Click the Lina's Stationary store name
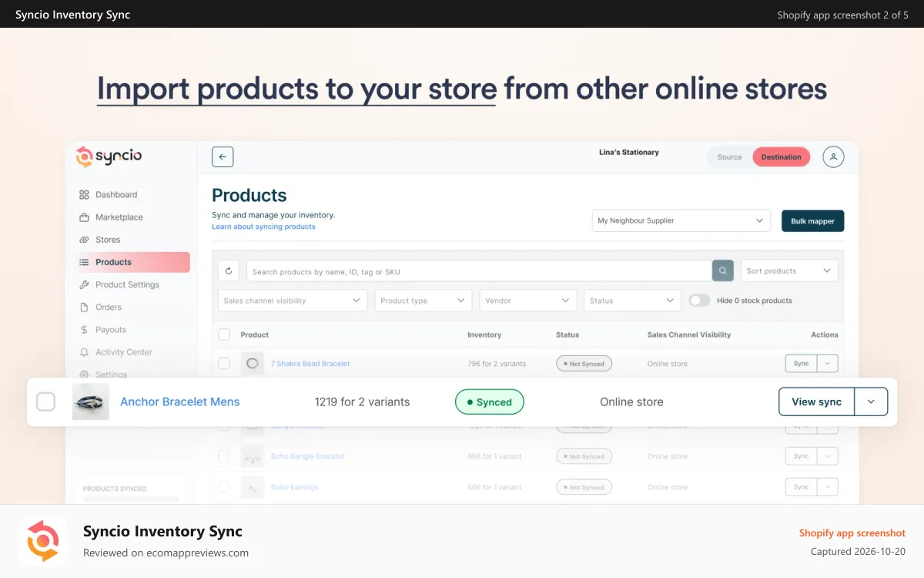924x578 pixels. [629, 153]
